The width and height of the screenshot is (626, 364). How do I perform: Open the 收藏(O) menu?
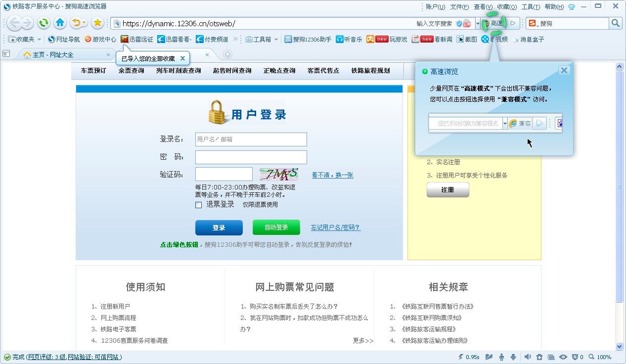pyautogui.click(x=507, y=7)
